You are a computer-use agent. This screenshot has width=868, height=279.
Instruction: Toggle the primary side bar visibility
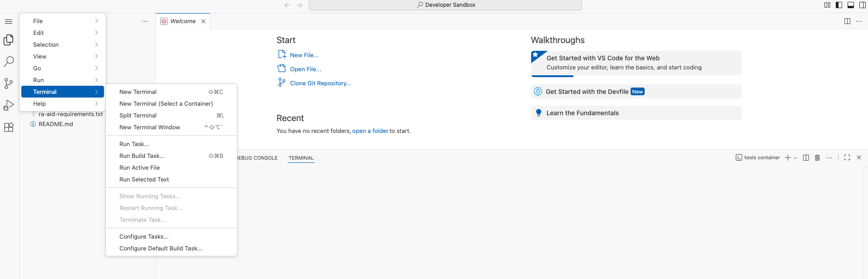click(839, 5)
